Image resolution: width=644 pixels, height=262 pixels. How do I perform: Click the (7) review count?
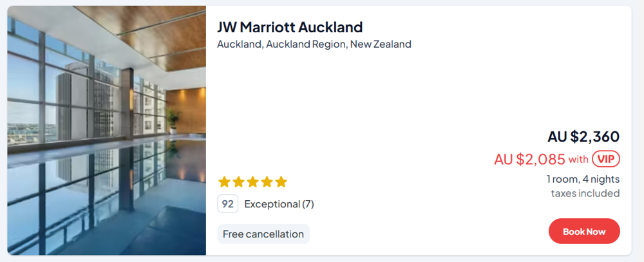(x=308, y=204)
